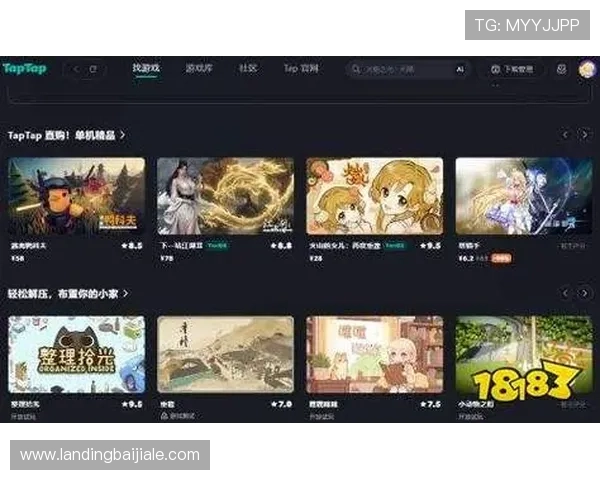Show next games in the 轻松解压 row
The width and height of the screenshot is (600, 480).
[x=585, y=293]
